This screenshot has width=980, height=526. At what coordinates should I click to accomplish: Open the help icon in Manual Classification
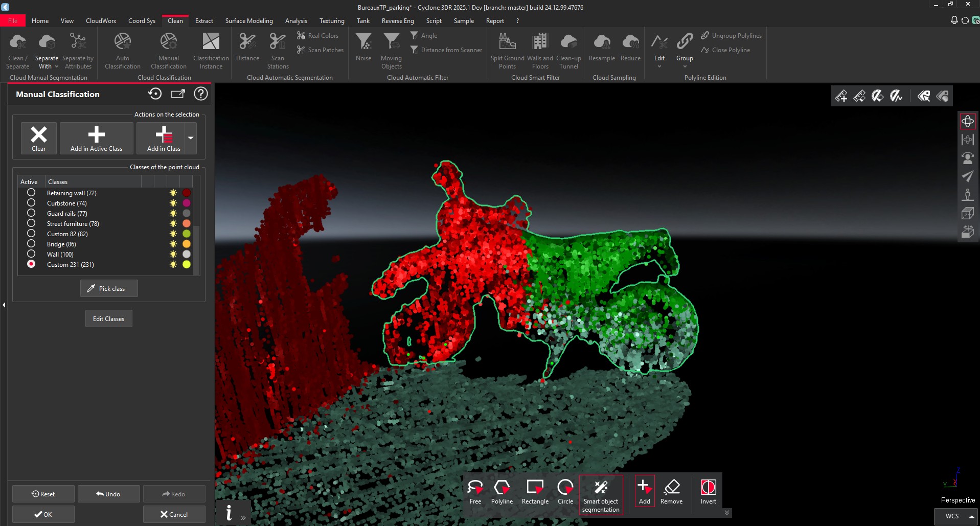[x=201, y=94]
